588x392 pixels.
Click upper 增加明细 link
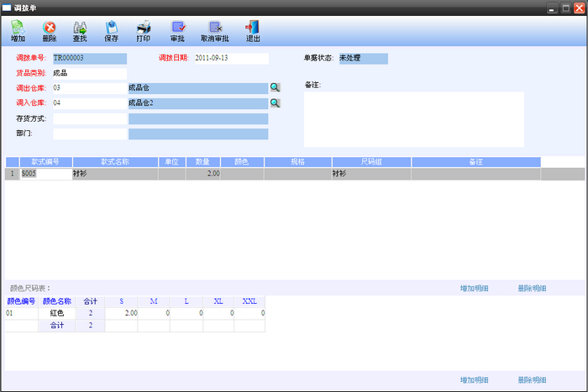pos(475,288)
